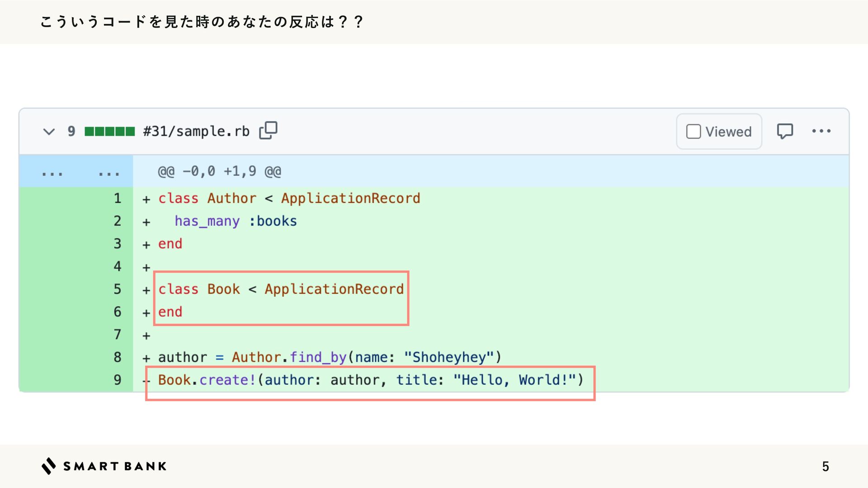Click the plus marker on line 8
The height and width of the screenshot is (488, 868).
146,358
